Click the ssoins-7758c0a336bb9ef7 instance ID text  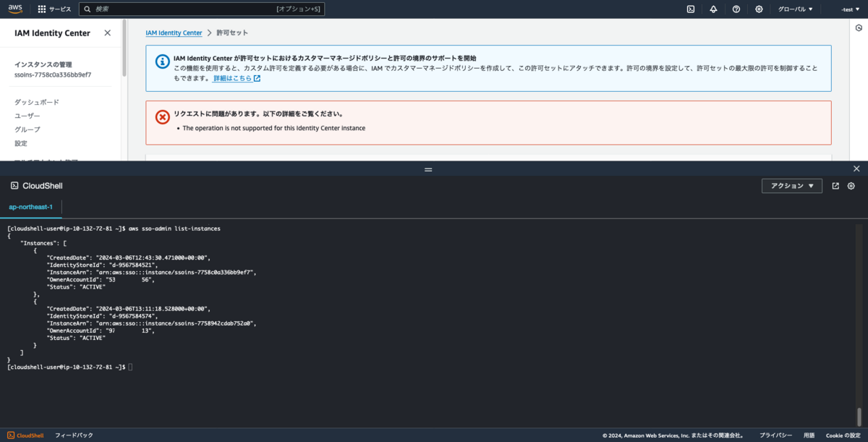coord(53,75)
